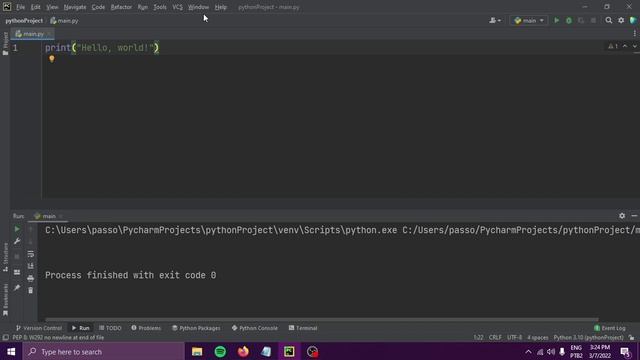
Task: Open the View menu
Action: tap(52, 7)
